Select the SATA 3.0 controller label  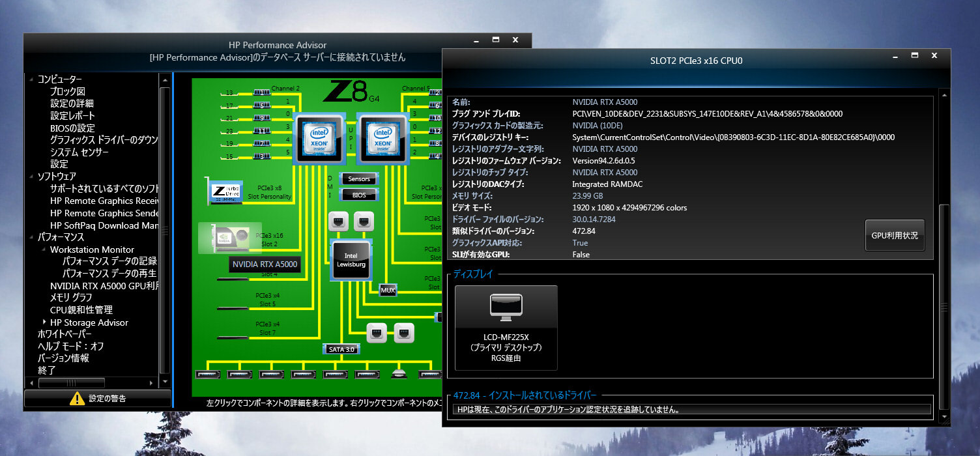(x=341, y=349)
